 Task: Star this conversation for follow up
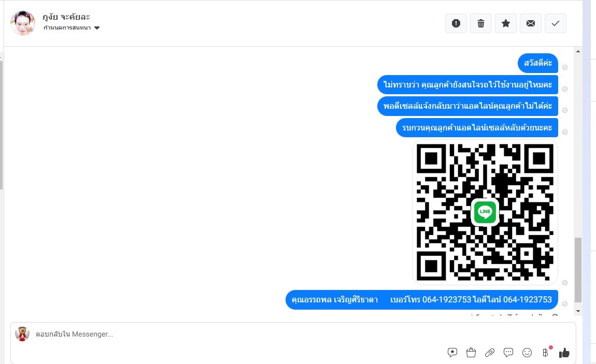505,23
